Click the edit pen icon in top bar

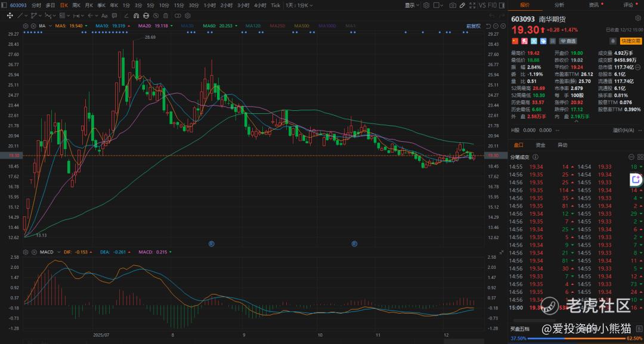tap(463, 5)
